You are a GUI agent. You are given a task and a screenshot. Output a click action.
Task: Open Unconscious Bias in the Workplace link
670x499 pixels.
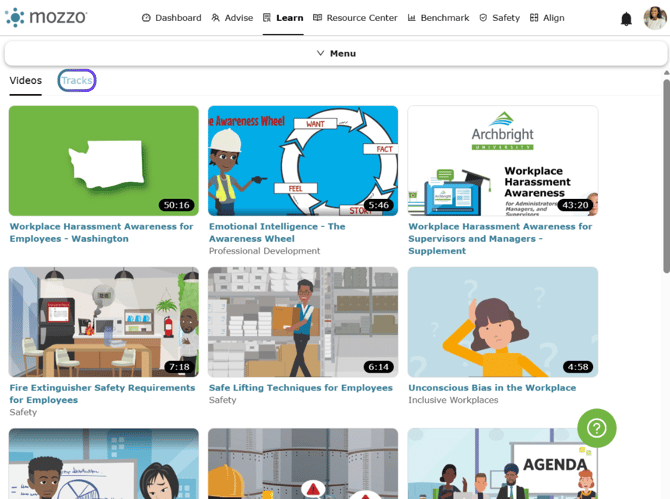[x=492, y=388]
